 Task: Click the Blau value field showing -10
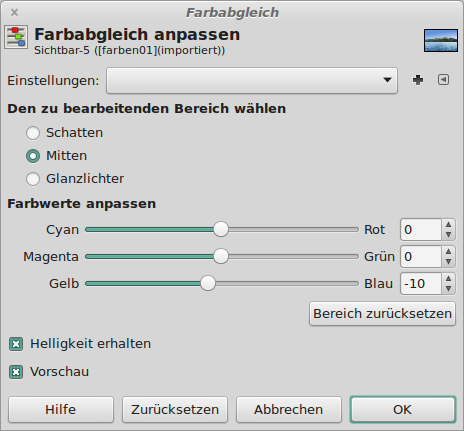pos(421,283)
